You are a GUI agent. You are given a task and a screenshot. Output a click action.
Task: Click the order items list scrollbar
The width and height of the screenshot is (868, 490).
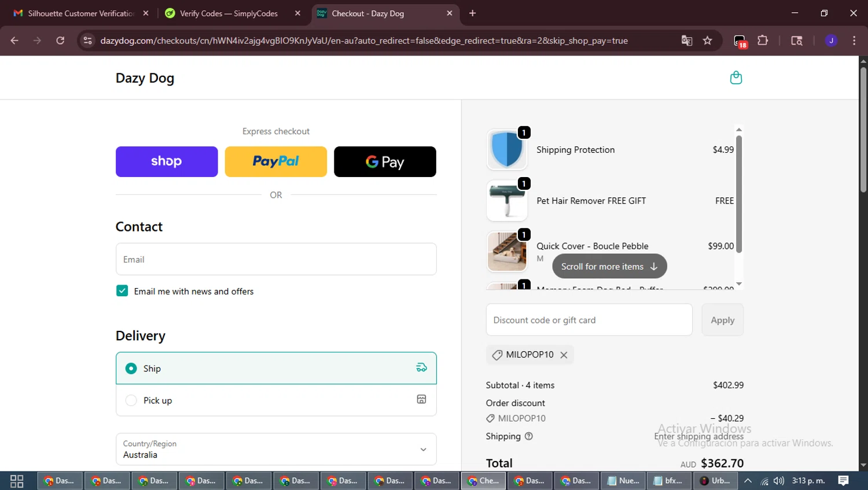tap(739, 194)
